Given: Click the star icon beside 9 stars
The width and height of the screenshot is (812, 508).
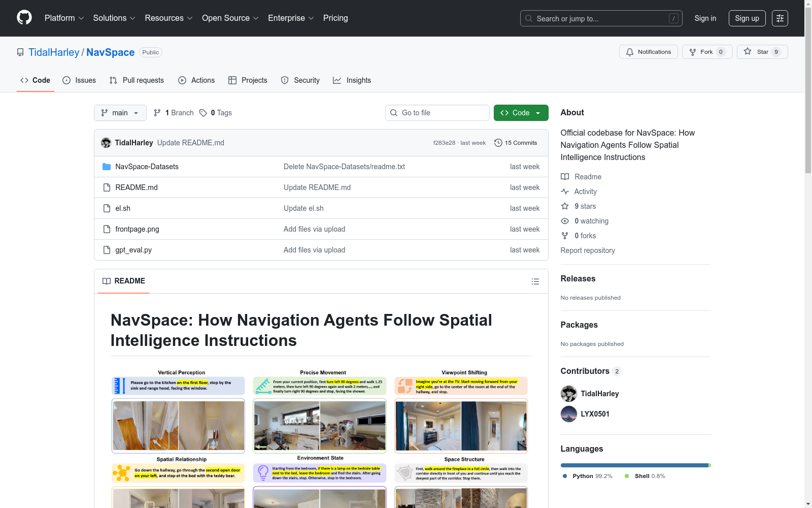Looking at the screenshot, I should coord(565,206).
